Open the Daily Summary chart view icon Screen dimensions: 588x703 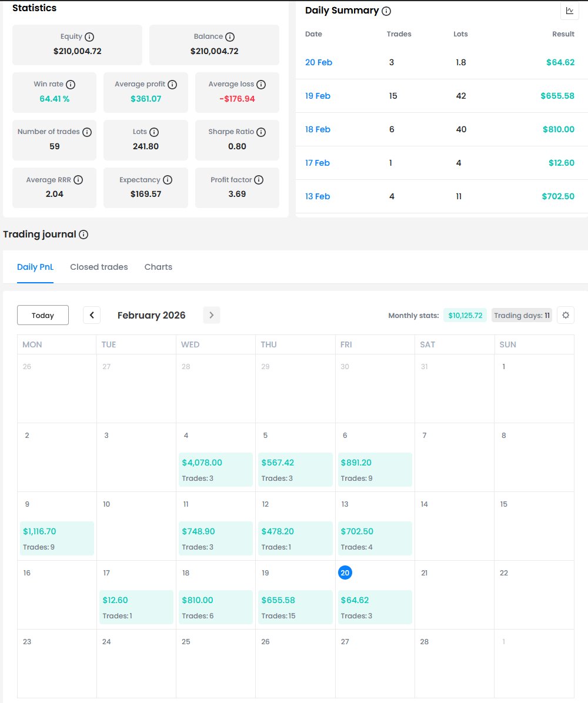pyautogui.click(x=570, y=11)
